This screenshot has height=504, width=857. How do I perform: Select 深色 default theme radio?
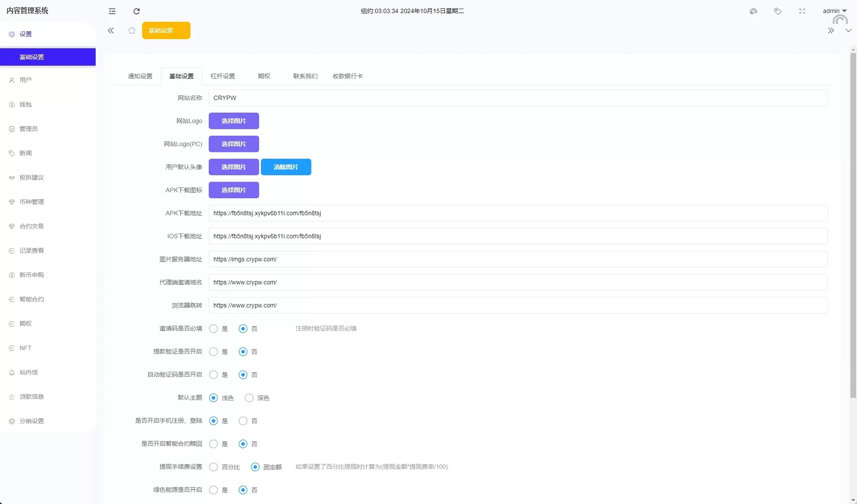click(x=249, y=398)
